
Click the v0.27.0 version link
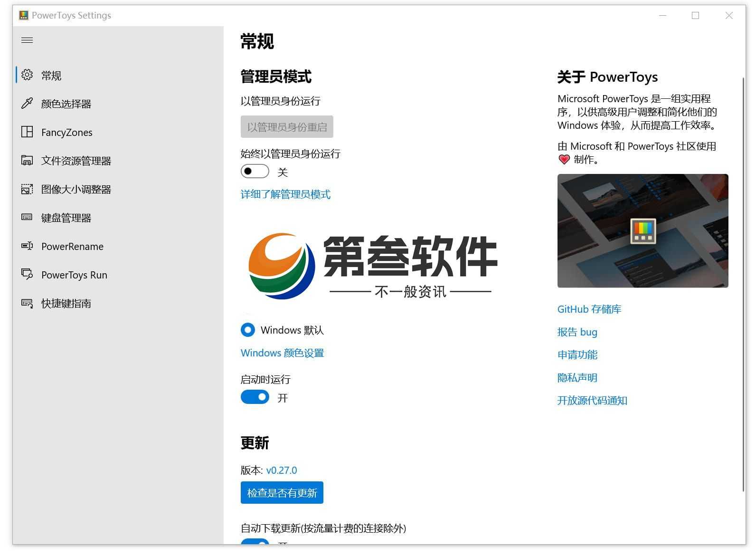point(282,470)
